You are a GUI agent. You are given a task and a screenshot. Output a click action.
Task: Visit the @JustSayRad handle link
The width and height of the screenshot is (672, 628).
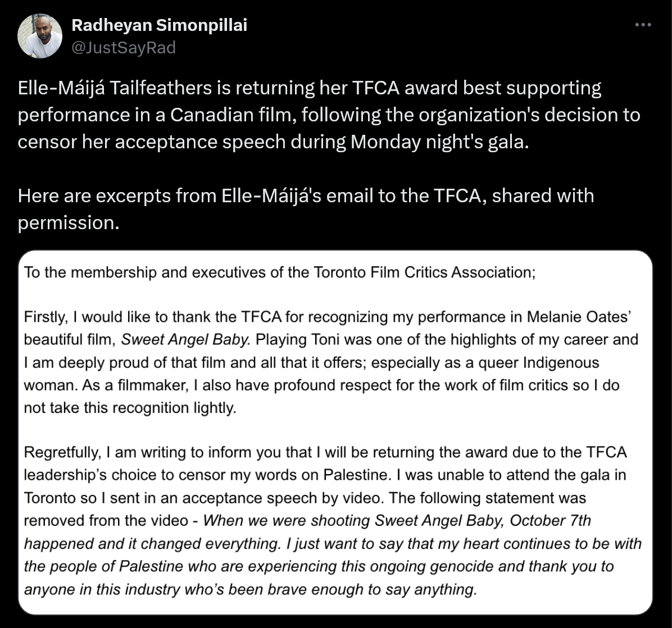point(124,48)
